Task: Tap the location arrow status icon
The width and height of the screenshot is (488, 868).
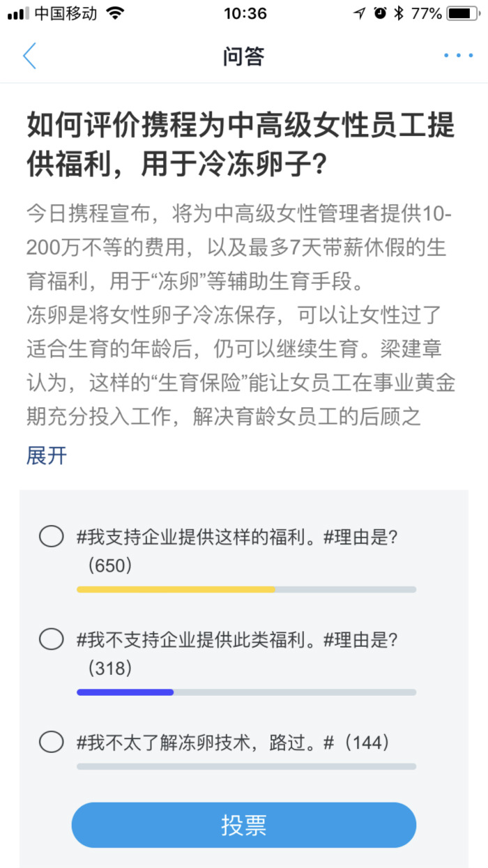Action: pos(360,13)
